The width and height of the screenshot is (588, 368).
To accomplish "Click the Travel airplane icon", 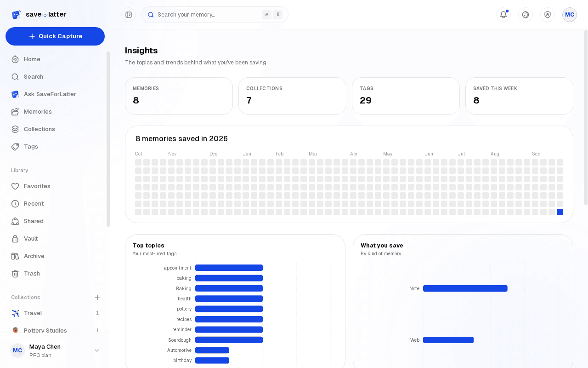I will (x=15, y=313).
